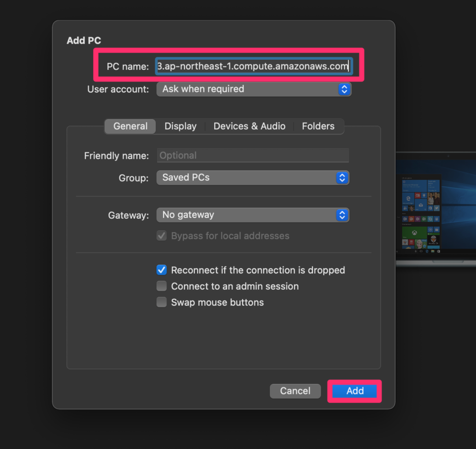The height and width of the screenshot is (449, 476).
Task: Click the Cancel button
Action: coord(295,390)
